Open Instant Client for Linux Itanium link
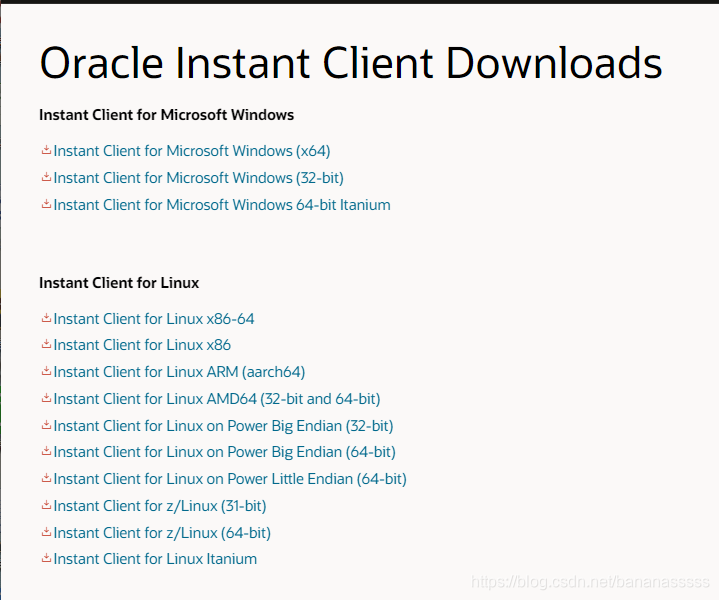 155,559
